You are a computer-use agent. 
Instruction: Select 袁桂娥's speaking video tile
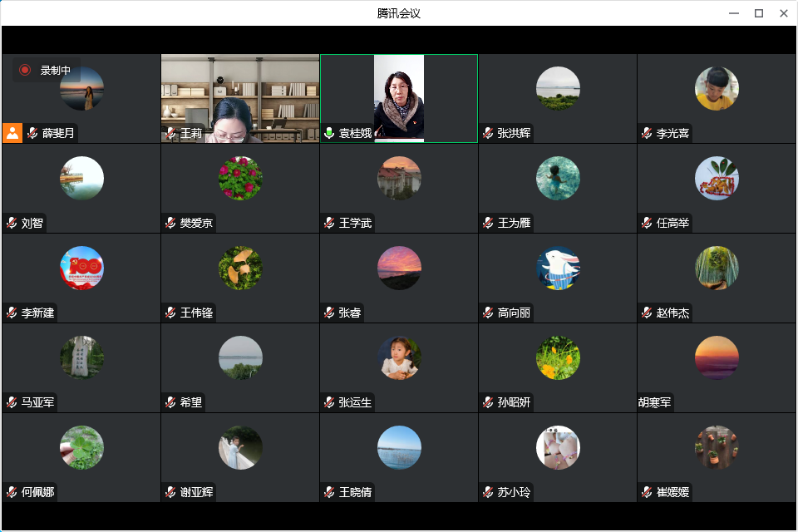(399, 98)
